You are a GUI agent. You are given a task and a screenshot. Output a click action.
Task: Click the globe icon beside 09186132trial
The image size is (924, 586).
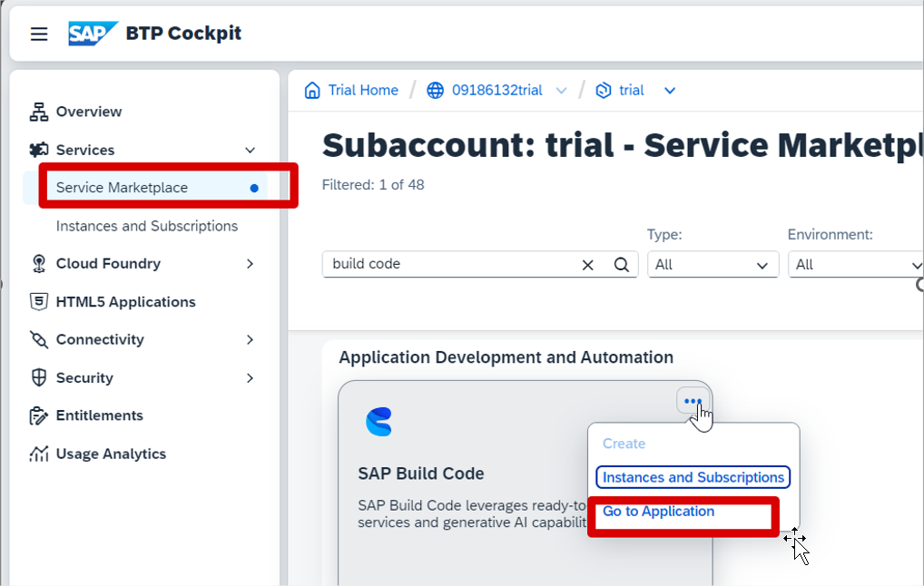(x=436, y=90)
